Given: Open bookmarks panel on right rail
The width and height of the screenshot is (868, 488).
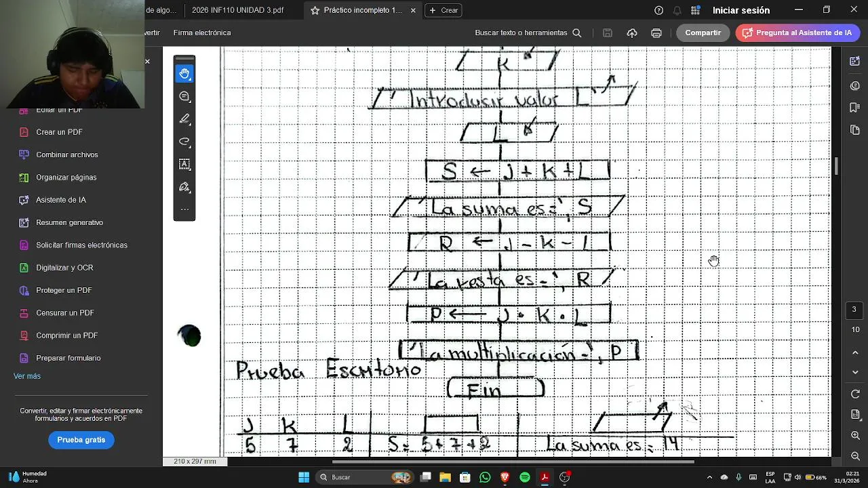Looking at the screenshot, I should click(855, 108).
